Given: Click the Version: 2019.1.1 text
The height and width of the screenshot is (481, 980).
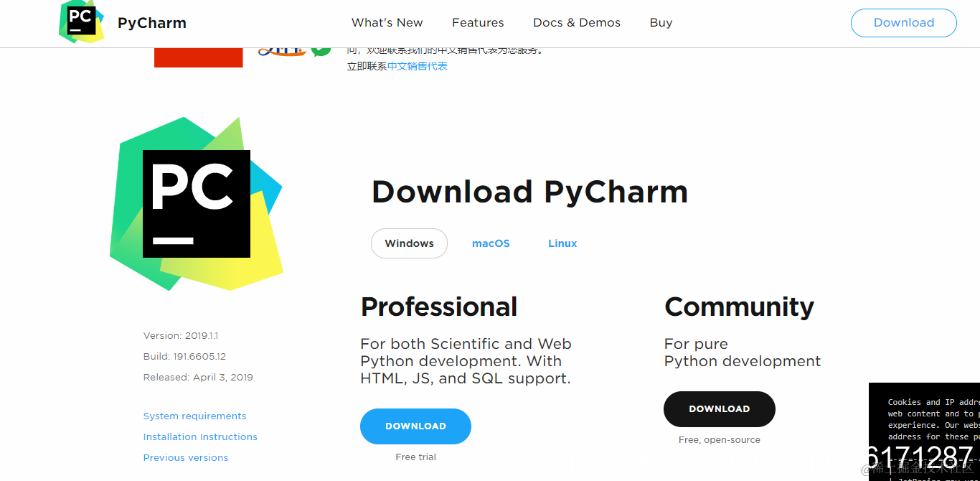Looking at the screenshot, I should pos(181,336).
